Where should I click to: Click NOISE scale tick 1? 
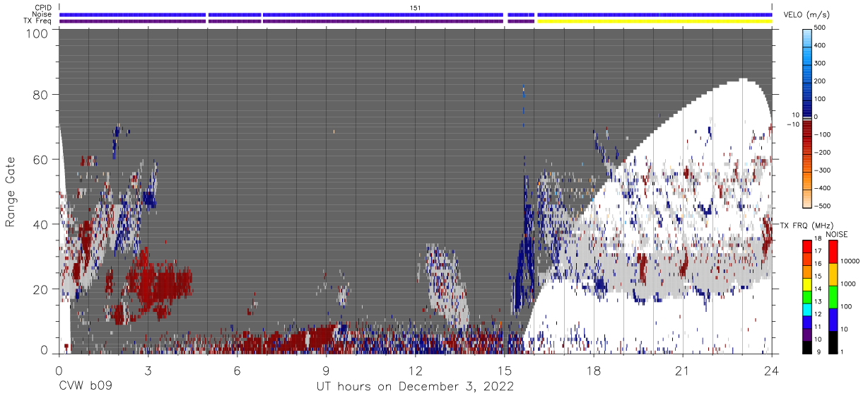coord(842,351)
